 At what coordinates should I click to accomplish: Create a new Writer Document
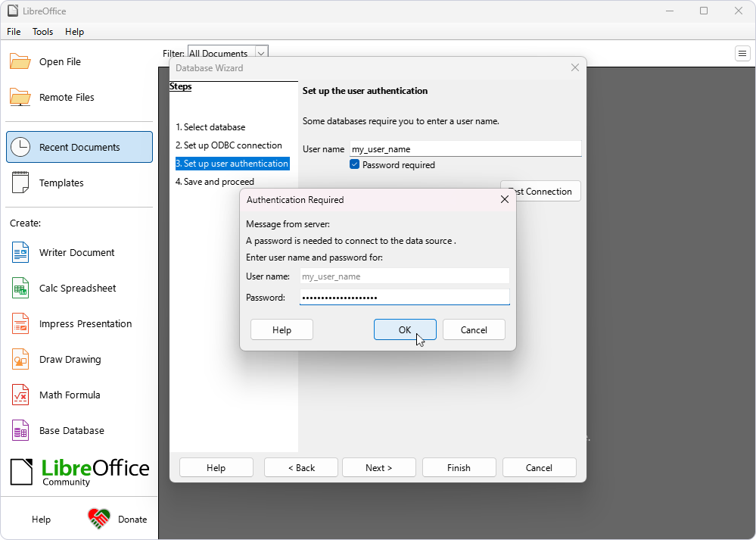tap(76, 253)
